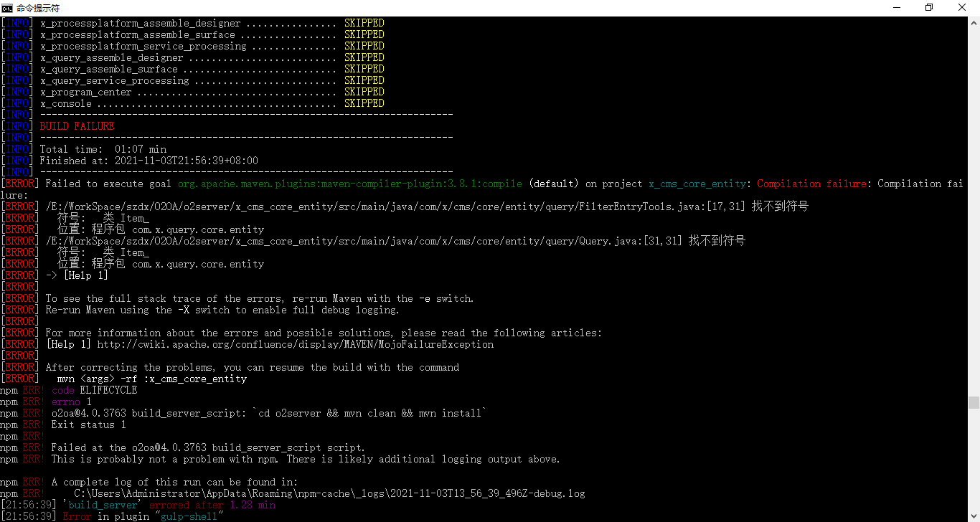Screen dimensions: 980x522
Task: Click the npm-cache debug.log file path
Action: [x=330, y=493]
